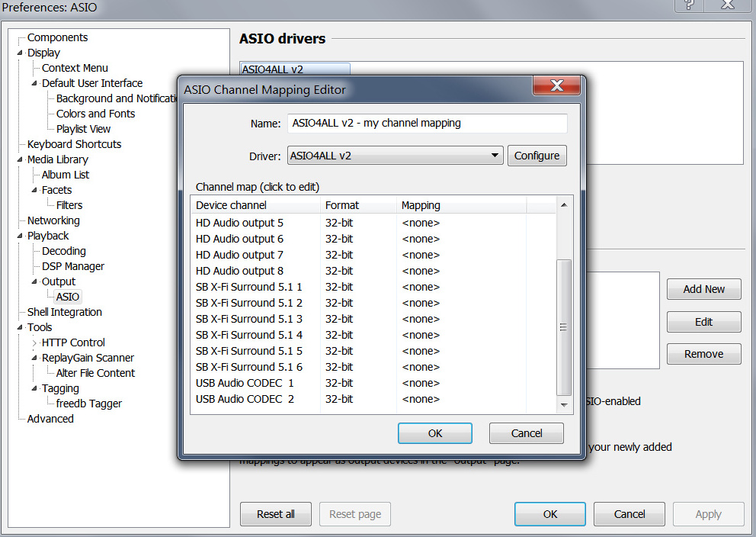Screen dimensions: 756x537
Task: Click the Name field for the channel mapping
Action: coord(427,123)
